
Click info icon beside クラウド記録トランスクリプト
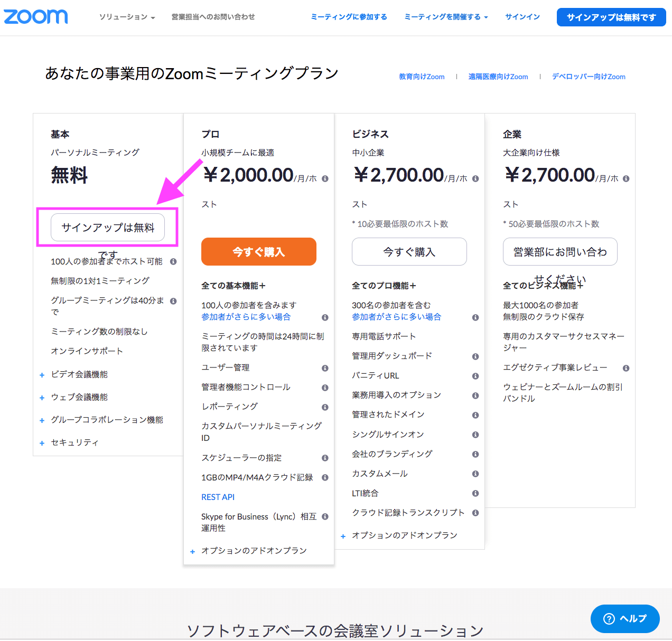(x=475, y=513)
